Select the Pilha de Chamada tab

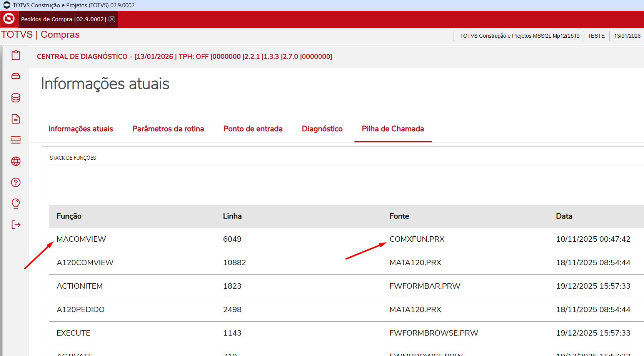tap(393, 129)
